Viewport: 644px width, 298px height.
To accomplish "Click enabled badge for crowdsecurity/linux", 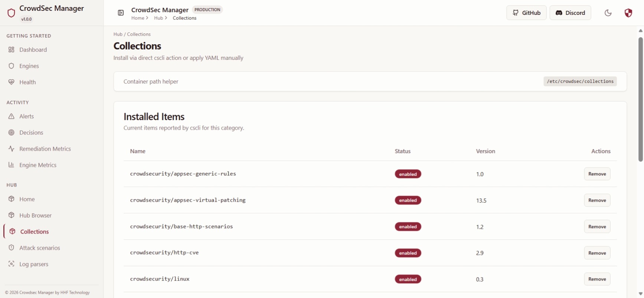I will pyautogui.click(x=408, y=279).
